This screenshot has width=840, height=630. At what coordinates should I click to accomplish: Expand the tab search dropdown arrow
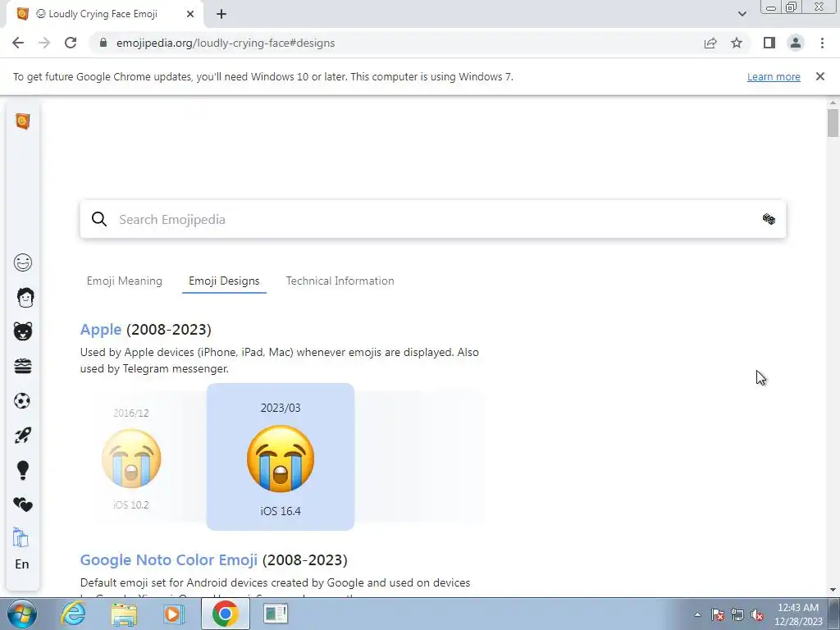(x=742, y=14)
